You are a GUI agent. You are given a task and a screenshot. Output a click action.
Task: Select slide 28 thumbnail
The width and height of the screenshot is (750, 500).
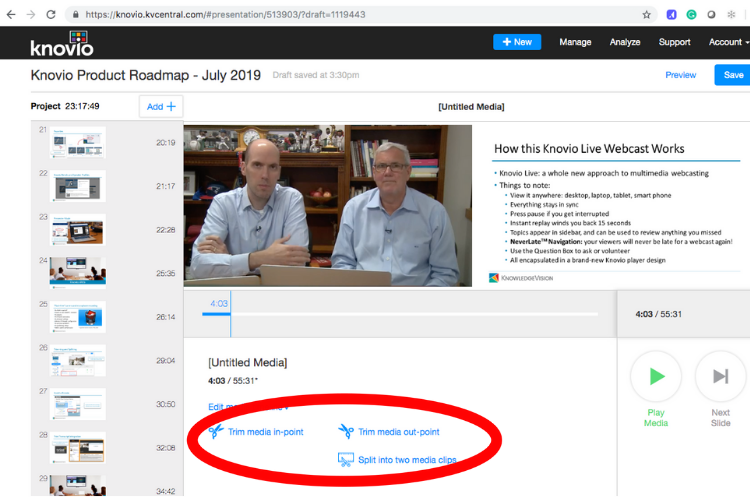click(77, 447)
